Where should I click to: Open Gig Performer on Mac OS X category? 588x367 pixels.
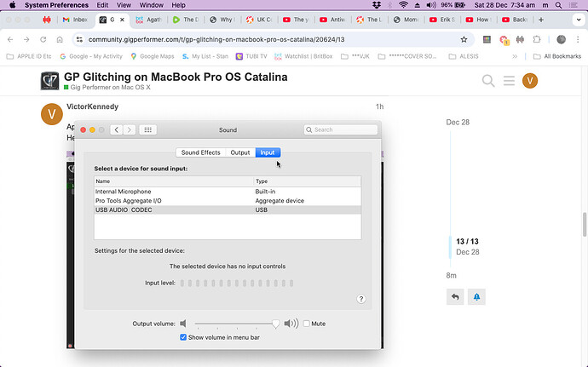click(110, 88)
